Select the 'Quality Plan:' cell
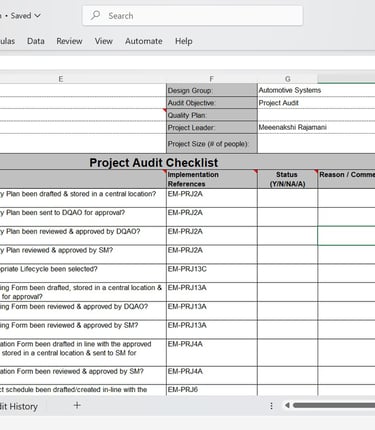The height and width of the screenshot is (430, 375). pyautogui.click(x=212, y=115)
